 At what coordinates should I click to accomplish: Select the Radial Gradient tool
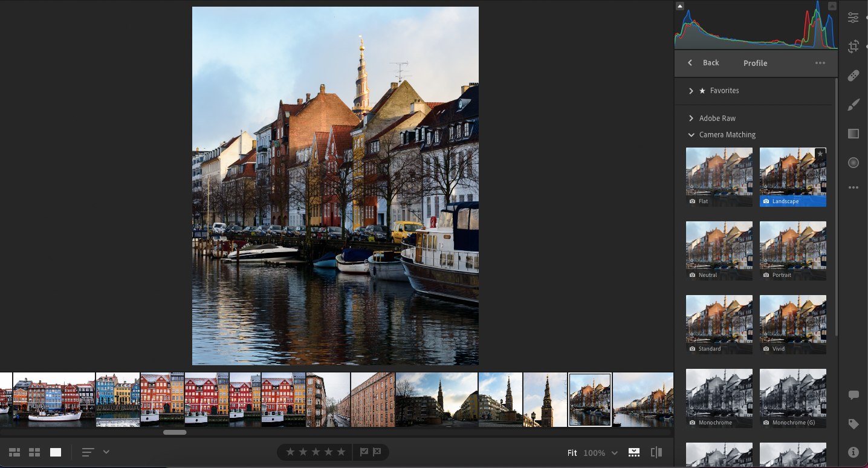tap(853, 163)
